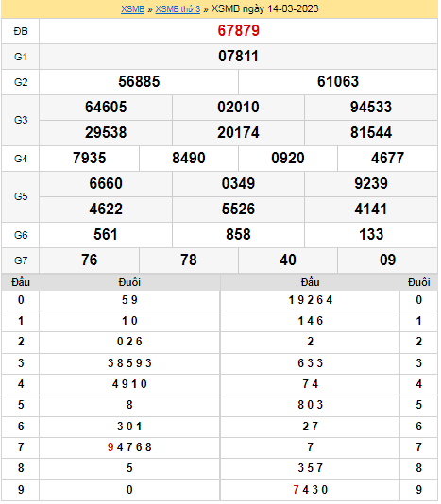Click G5 number 0349

(x=238, y=183)
